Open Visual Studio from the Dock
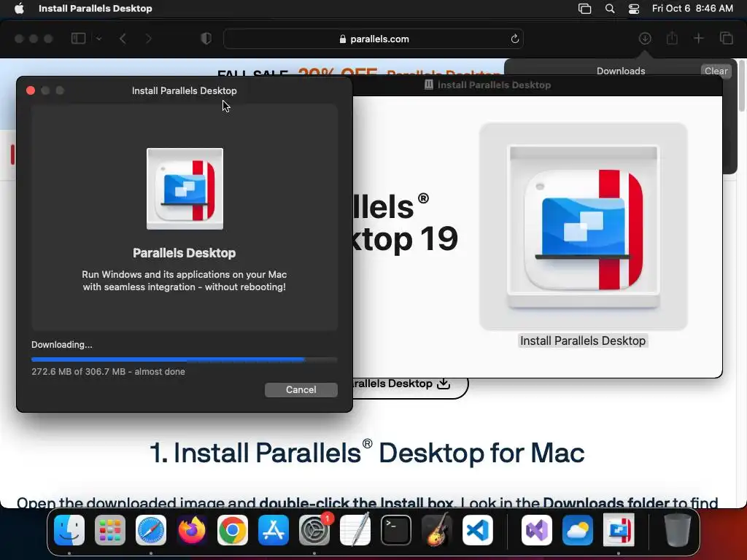Screen dimensions: 747x560 537,530
